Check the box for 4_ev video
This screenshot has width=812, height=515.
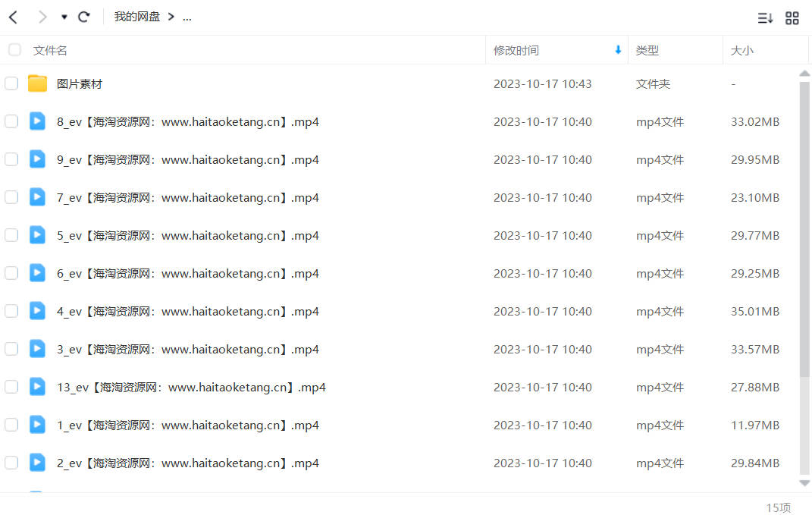tap(11, 311)
